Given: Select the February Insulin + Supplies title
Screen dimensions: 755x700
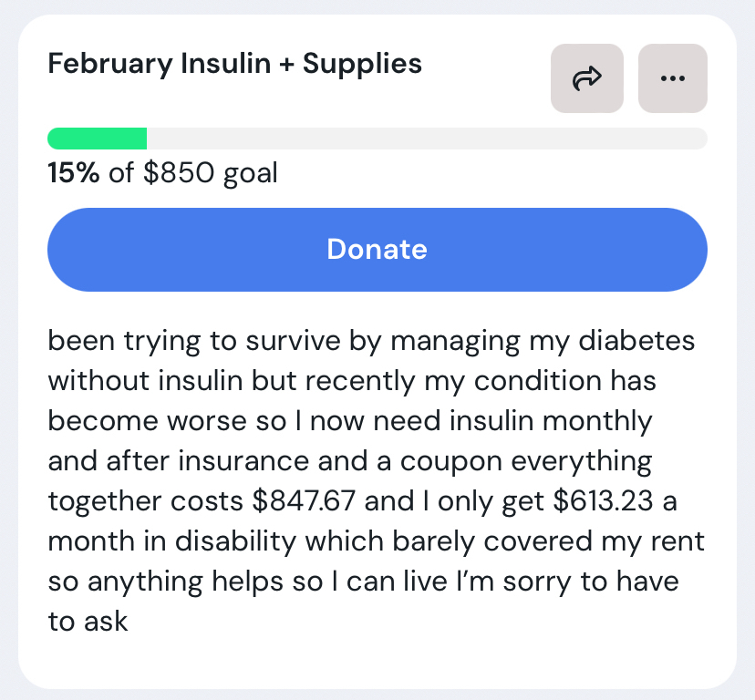Looking at the screenshot, I should (x=234, y=64).
